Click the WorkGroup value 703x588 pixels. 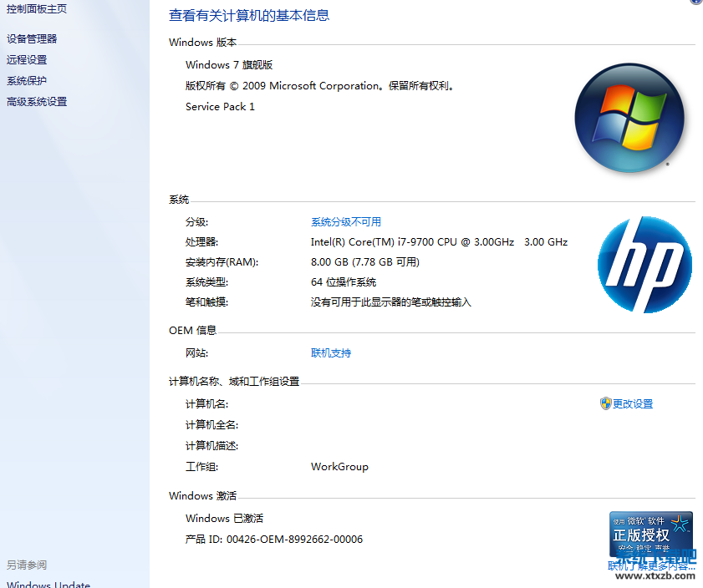click(339, 467)
